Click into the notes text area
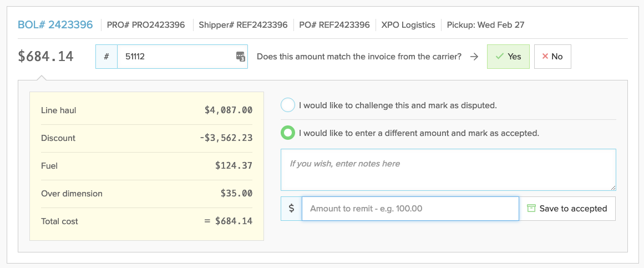644x268 pixels. tap(448, 170)
